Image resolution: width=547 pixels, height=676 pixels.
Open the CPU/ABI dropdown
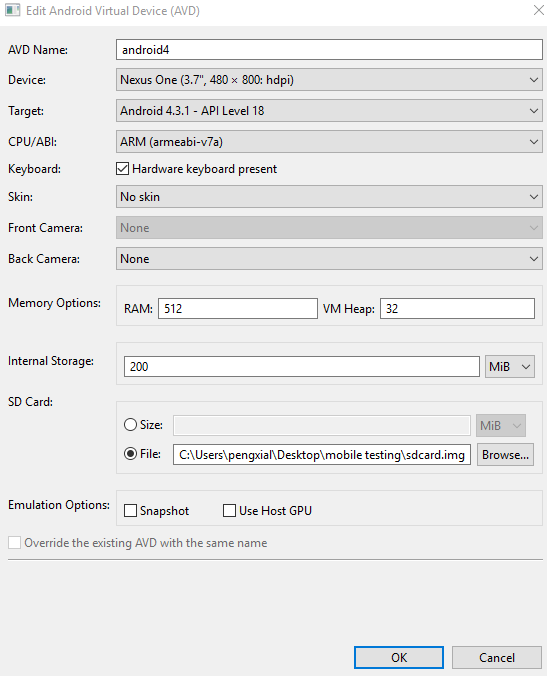click(329, 142)
